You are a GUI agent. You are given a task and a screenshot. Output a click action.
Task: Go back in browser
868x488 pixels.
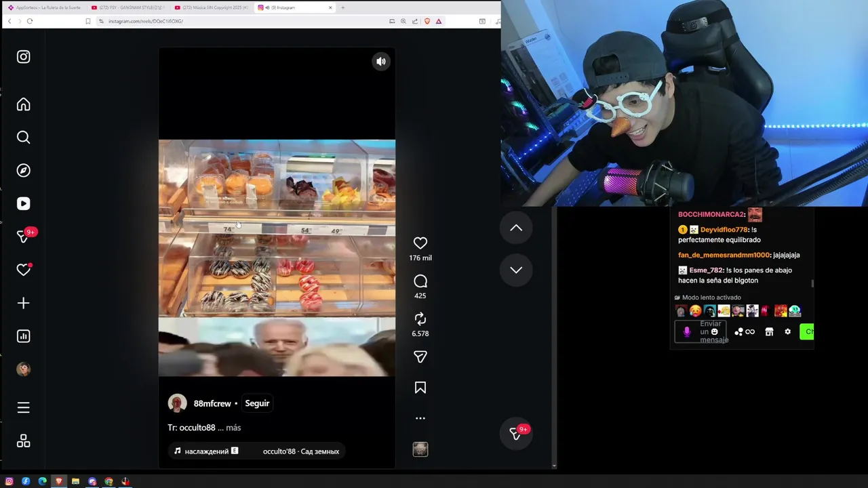point(9,21)
